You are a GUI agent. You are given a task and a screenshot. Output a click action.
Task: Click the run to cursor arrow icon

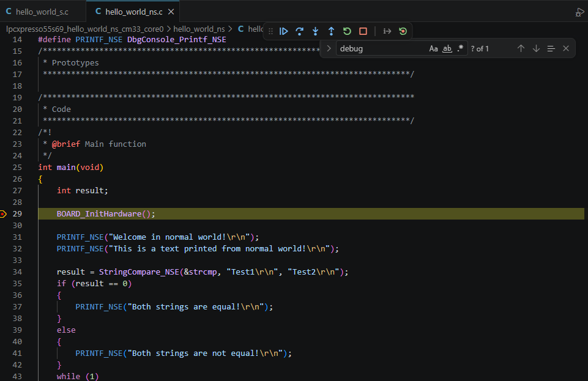(x=387, y=31)
